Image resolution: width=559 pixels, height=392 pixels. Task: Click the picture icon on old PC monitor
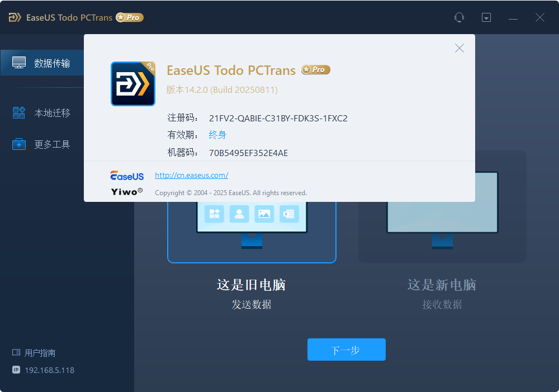pos(264,214)
